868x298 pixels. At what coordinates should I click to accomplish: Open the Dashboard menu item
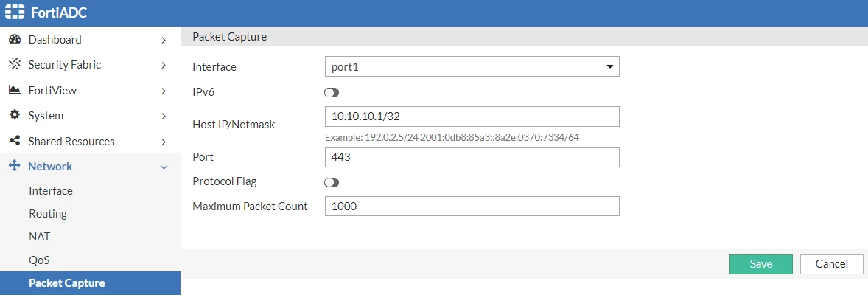pyautogui.click(x=90, y=39)
